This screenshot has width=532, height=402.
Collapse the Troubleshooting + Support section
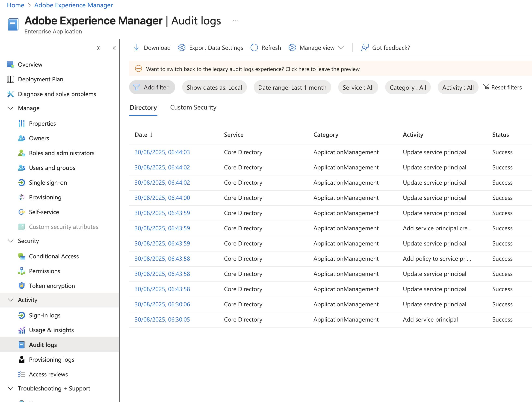pos(11,388)
